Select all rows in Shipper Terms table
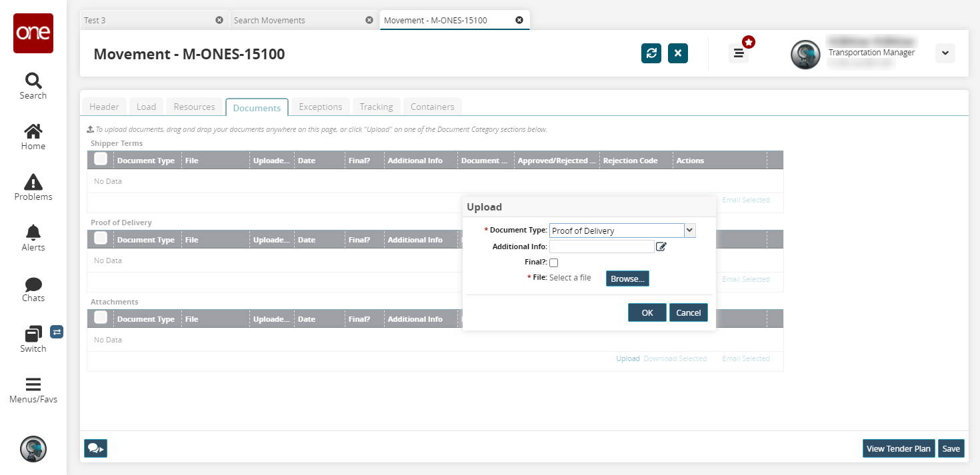This screenshot has height=475, width=980. pyautogui.click(x=101, y=159)
